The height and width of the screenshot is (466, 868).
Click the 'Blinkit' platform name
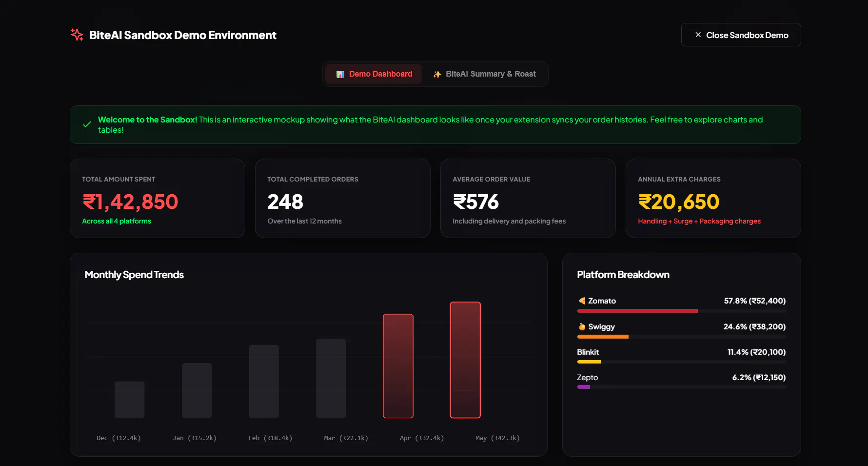(x=588, y=352)
